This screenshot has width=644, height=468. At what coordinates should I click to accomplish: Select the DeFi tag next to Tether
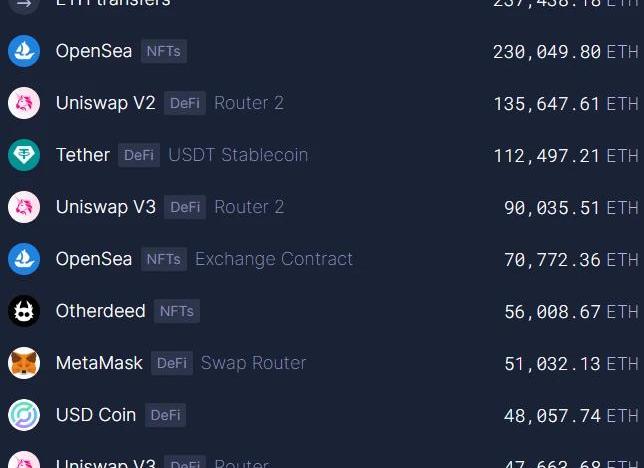coord(139,155)
